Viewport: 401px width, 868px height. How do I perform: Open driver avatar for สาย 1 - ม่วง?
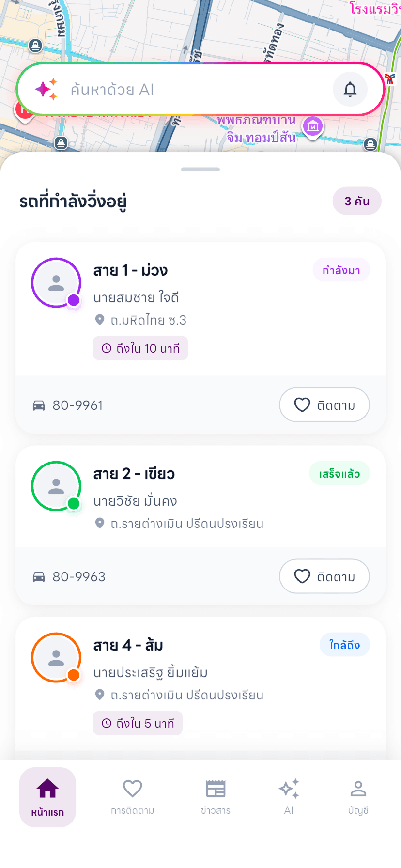[56, 283]
